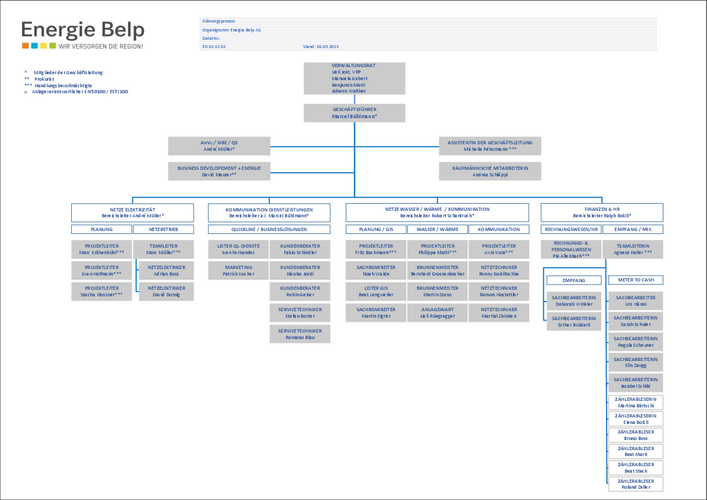
Task: Click Sachbearbeiterin Elin Zaugg box
Action: [636, 362]
